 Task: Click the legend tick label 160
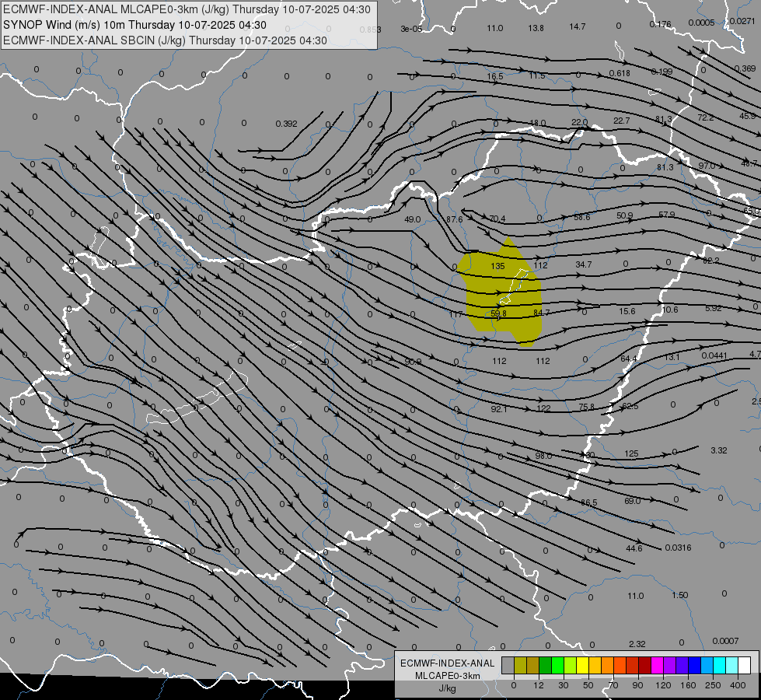point(688,685)
